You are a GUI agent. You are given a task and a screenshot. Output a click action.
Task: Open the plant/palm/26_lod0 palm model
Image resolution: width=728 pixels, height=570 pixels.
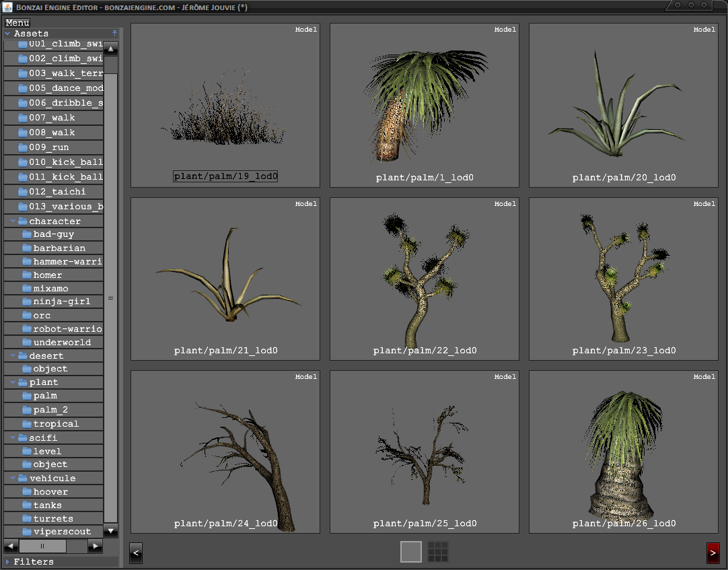click(x=624, y=452)
